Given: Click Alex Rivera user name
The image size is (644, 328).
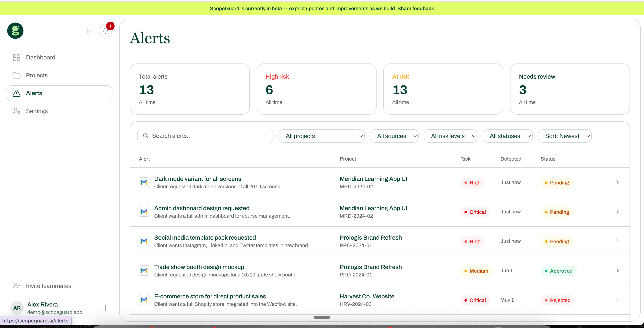Looking at the screenshot, I should pyautogui.click(x=42, y=304).
